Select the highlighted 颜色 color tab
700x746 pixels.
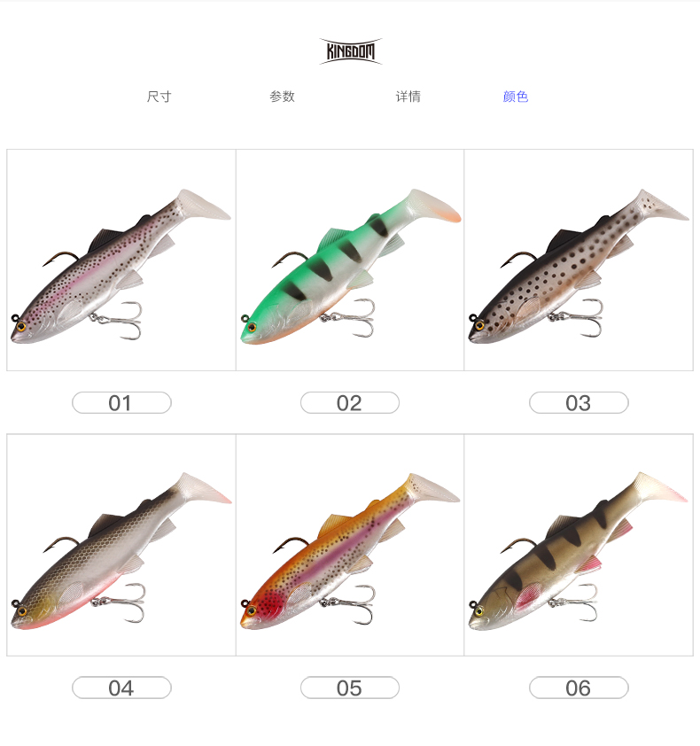(x=516, y=97)
